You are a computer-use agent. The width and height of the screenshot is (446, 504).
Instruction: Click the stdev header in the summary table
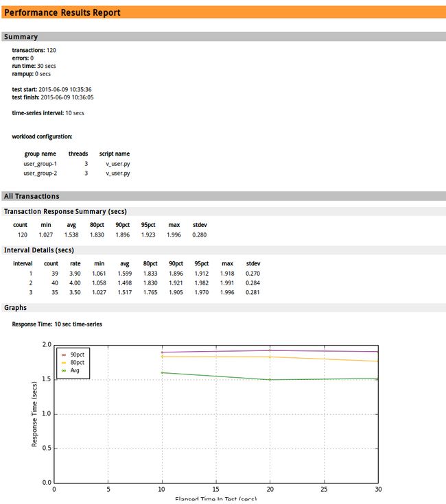(200, 225)
